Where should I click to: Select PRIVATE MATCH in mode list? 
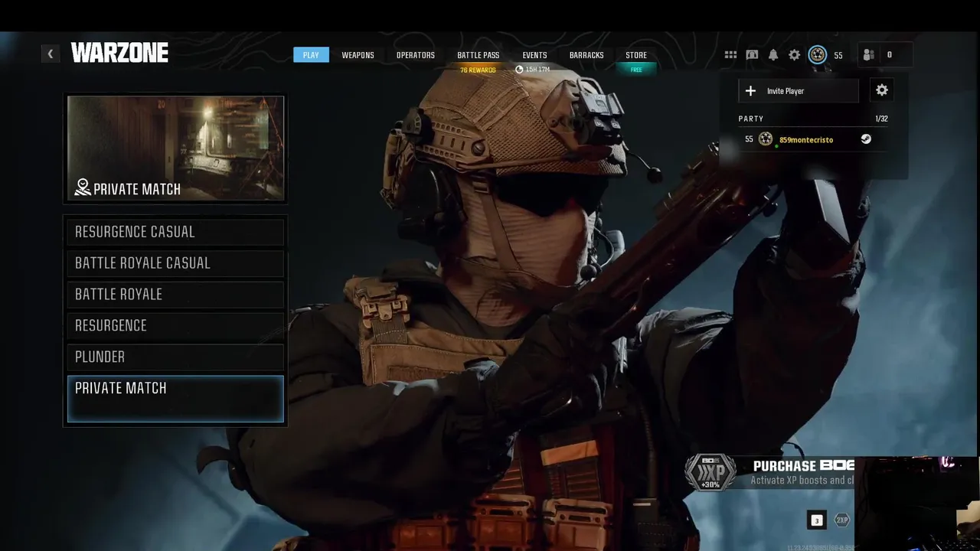click(x=175, y=399)
